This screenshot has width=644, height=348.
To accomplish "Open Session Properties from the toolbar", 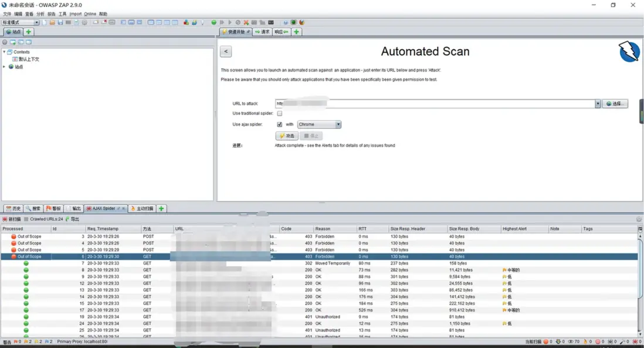I will (76, 22).
